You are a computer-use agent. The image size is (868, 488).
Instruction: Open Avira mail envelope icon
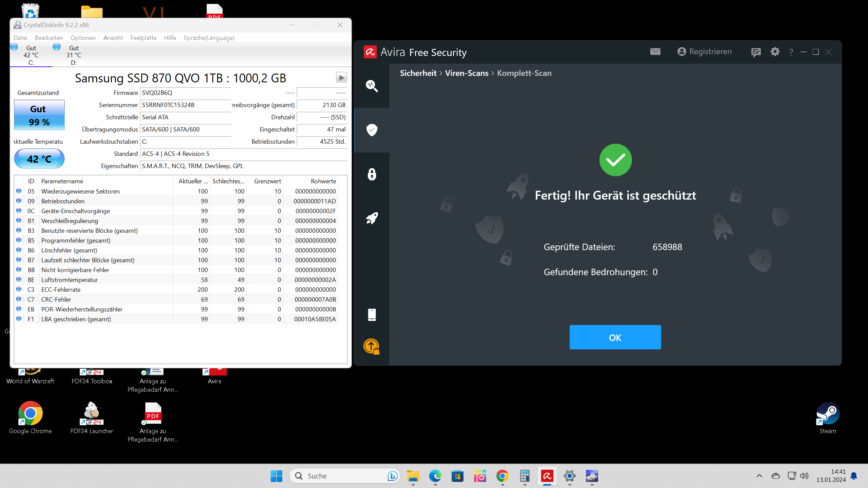[655, 52]
